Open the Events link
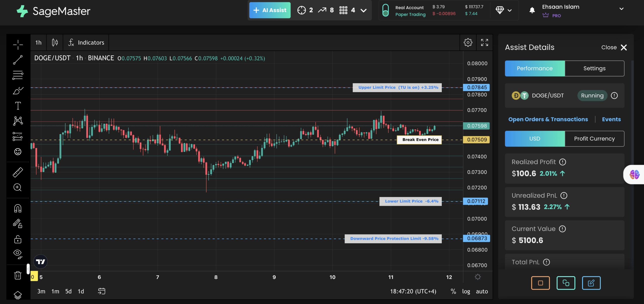The height and width of the screenshot is (304, 644). (611, 119)
